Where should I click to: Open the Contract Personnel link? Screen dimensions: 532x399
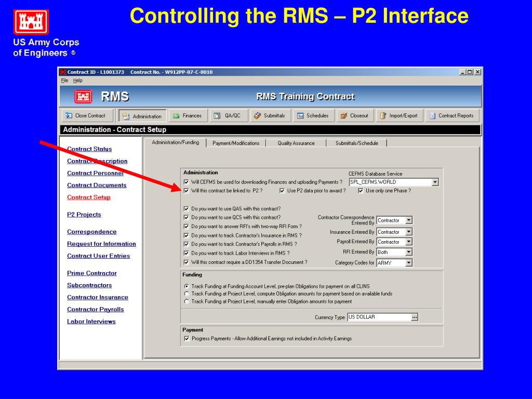[96, 173]
